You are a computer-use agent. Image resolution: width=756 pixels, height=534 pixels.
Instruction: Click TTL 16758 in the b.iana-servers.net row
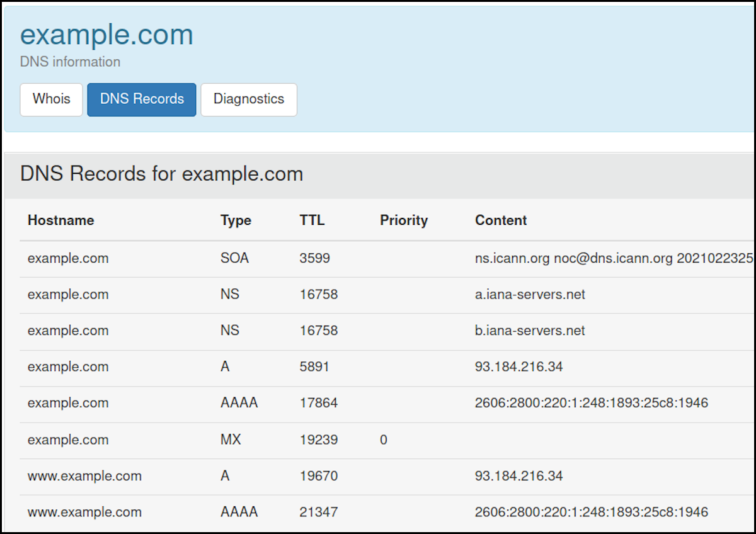pos(319,331)
